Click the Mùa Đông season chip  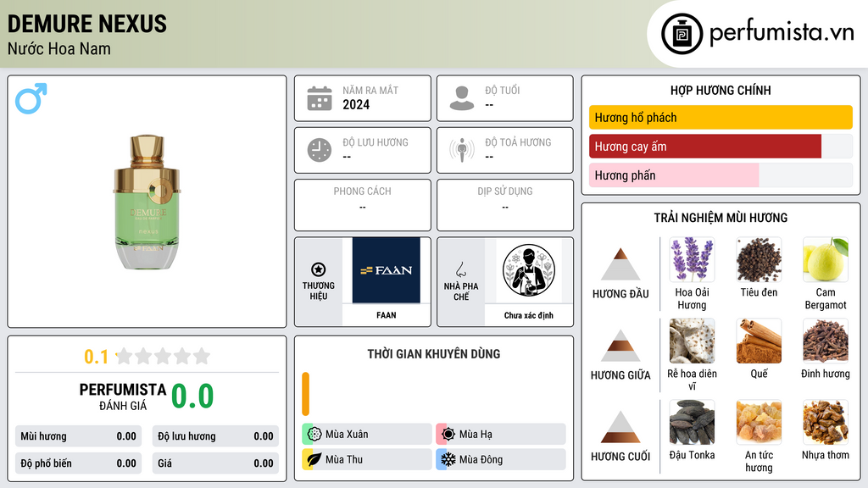(x=501, y=459)
